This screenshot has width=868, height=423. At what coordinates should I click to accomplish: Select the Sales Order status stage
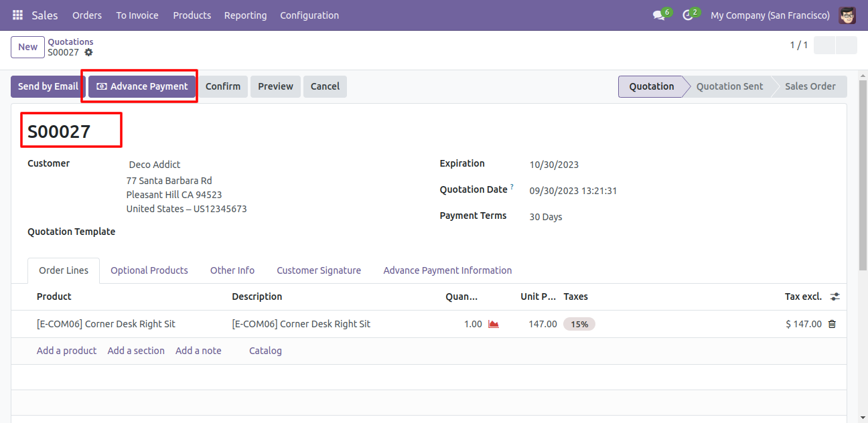coord(810,86)
